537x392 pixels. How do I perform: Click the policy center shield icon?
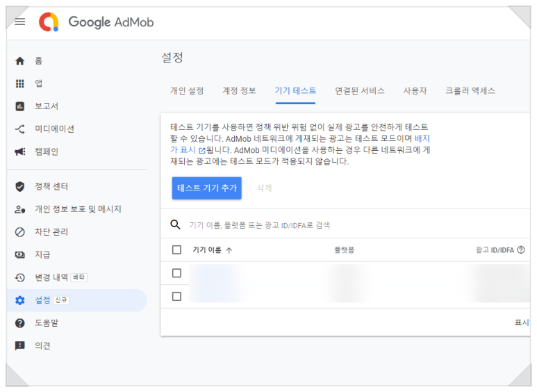pos(20,186)
